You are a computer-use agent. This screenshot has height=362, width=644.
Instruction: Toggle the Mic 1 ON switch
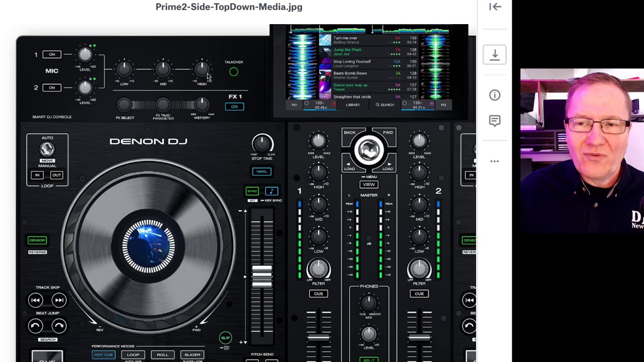[x=52, y=54]
